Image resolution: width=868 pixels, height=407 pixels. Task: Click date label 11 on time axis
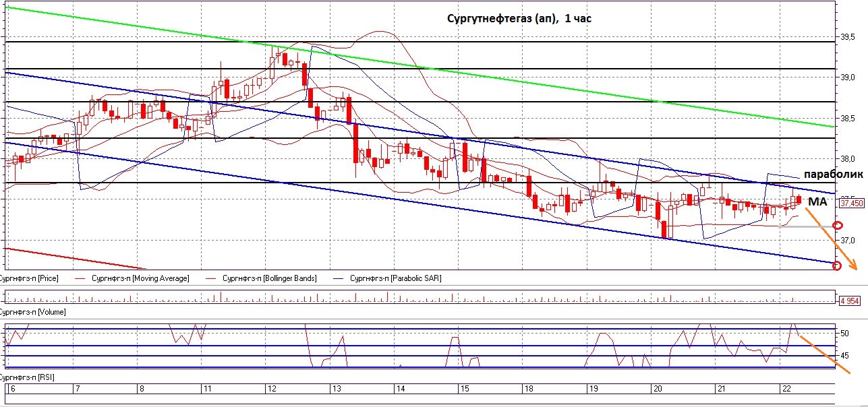pos(207,389)
